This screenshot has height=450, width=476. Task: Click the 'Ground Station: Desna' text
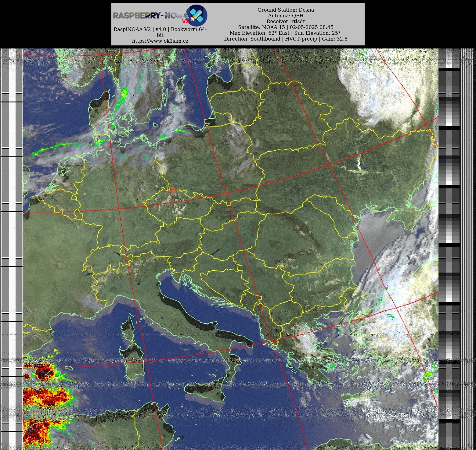click(286, 10)
